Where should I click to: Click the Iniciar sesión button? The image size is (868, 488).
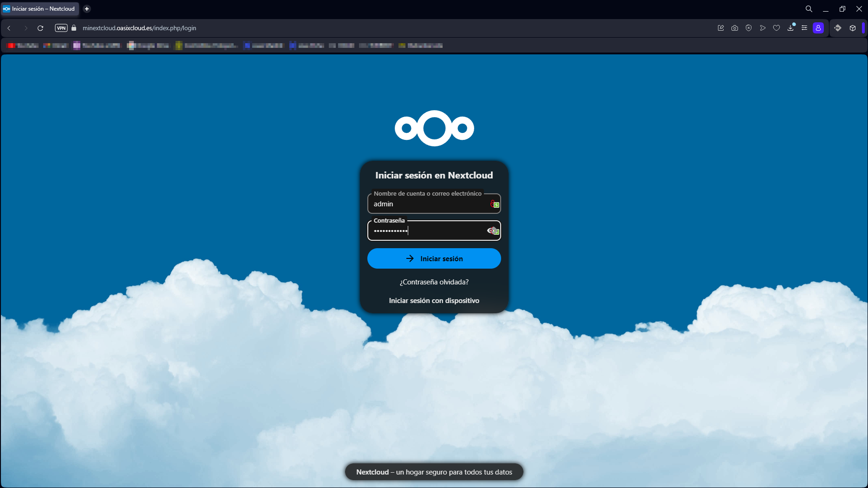point(434,258)
